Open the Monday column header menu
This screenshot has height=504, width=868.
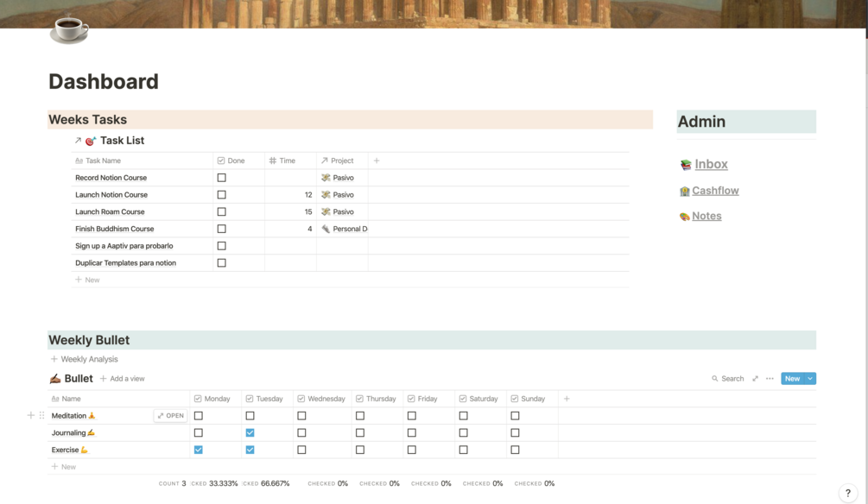pyautogui.click(x=215, y=399)
